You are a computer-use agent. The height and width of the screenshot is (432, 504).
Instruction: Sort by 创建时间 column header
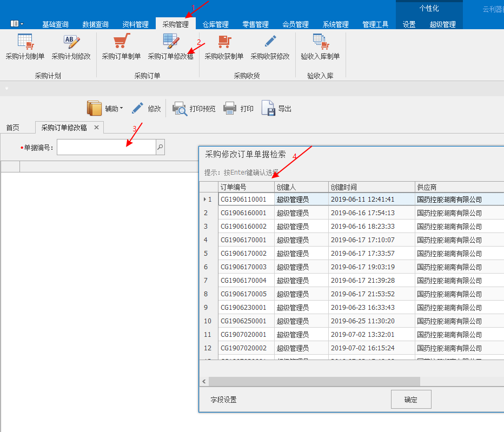tap(372, 187)
